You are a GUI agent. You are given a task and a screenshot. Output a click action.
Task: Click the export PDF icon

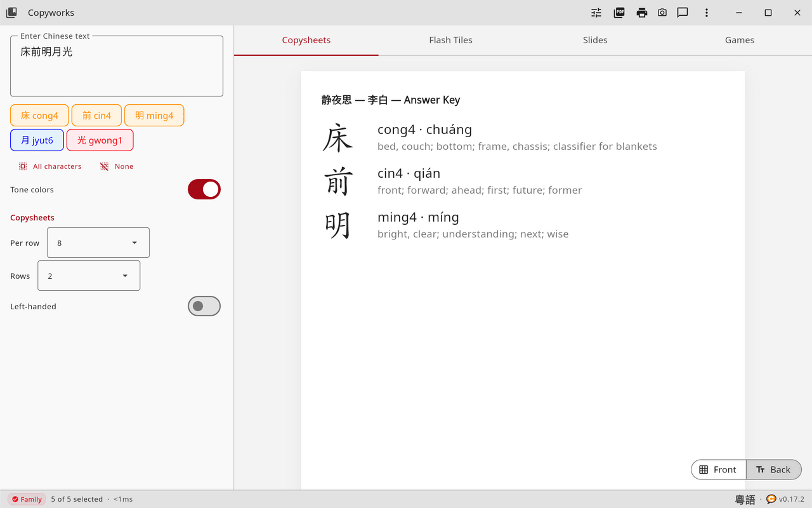point(619,13)
